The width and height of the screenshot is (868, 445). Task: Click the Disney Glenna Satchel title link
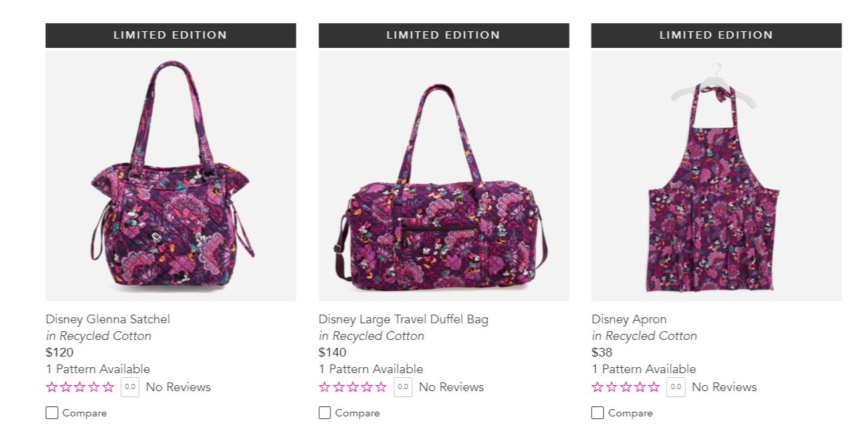[108, 319]
